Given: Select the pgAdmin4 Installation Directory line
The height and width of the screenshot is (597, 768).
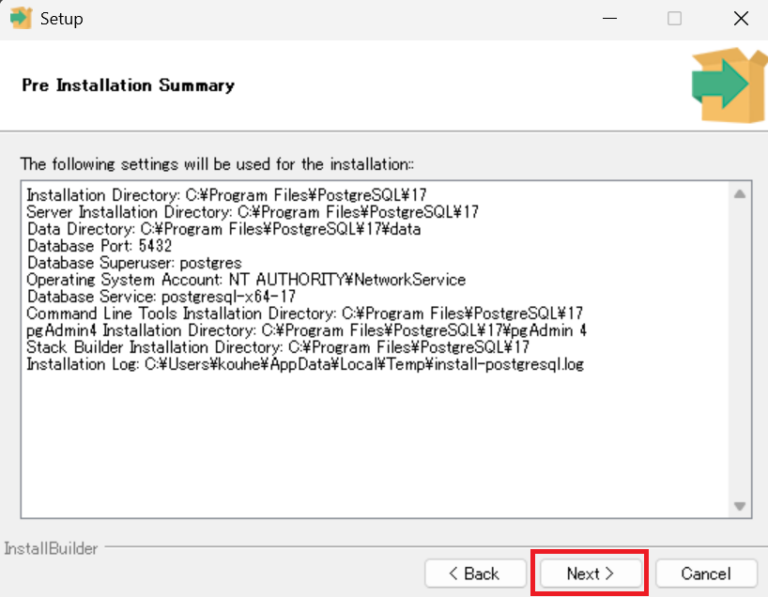Looking at the screenshot, I should click(x=306, y=331).
